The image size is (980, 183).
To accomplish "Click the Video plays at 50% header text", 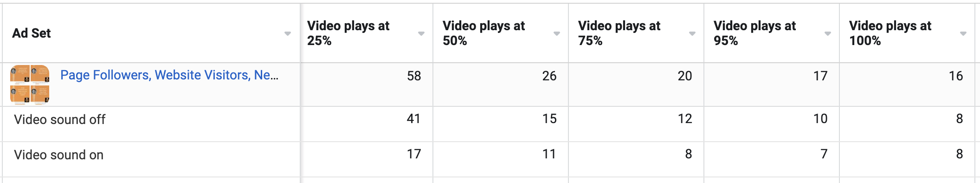I will click(484, 33).
